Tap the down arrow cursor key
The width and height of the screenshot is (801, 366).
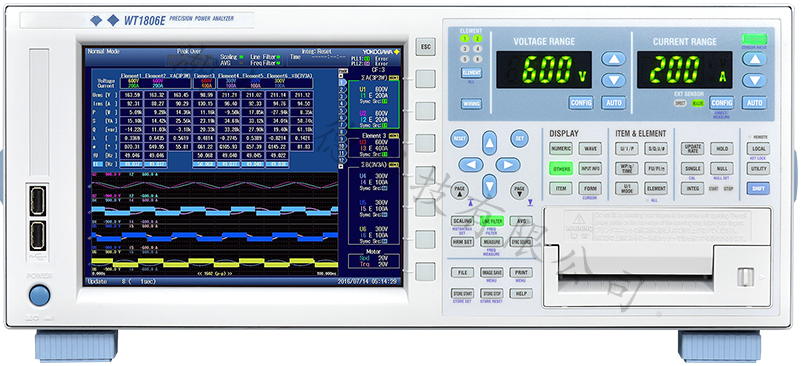(x=489, y=186)
